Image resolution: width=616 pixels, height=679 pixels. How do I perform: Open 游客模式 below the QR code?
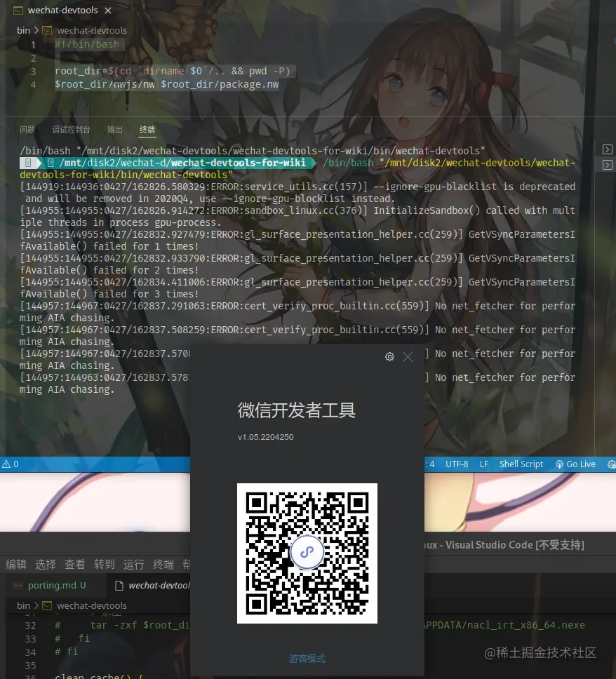pos(307,658)
